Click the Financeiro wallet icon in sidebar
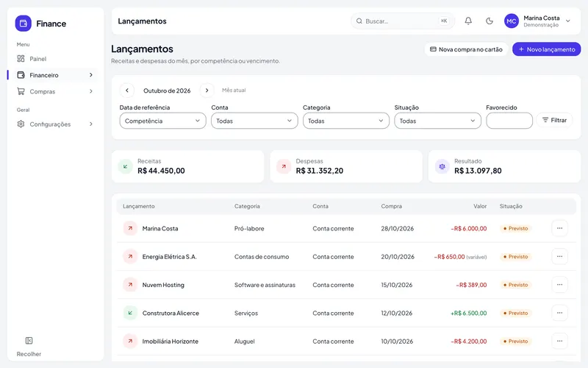Screen dimensions: 588x368 (x=21, y=75)
